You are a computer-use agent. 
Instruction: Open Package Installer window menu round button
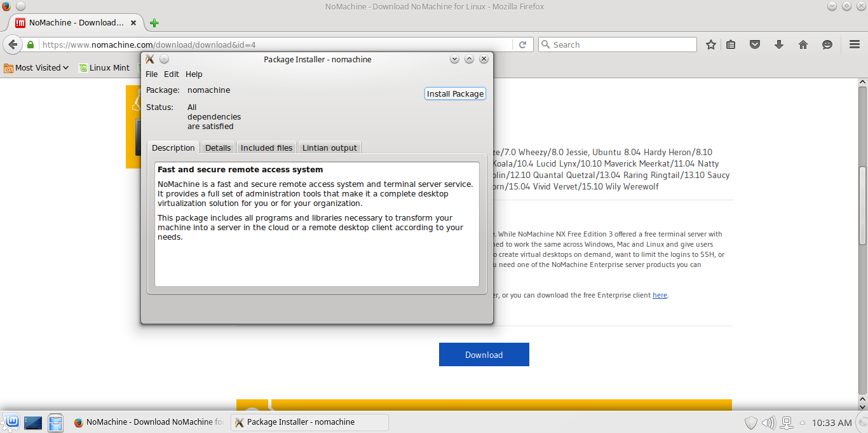(164, 59)
